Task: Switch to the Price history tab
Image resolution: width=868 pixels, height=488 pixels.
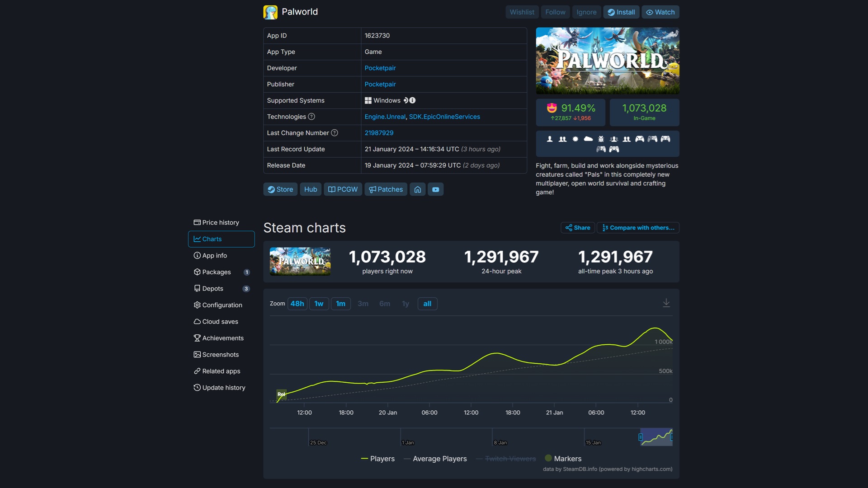Action: pos(221,222)
